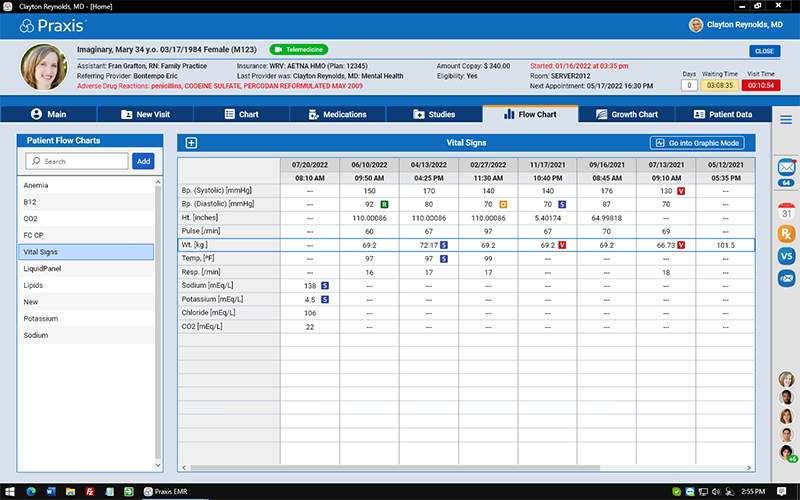Open the Patient Data tab
The width and height of the screenshot is (800, 500).
723,114
